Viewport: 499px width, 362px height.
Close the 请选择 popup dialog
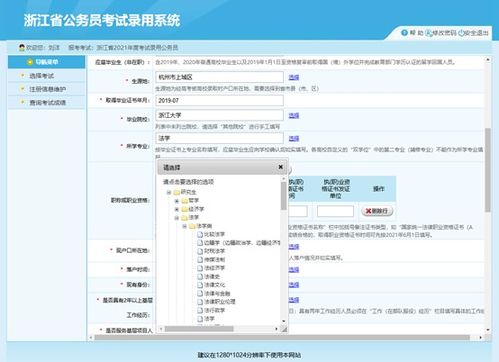click(281, 167)
